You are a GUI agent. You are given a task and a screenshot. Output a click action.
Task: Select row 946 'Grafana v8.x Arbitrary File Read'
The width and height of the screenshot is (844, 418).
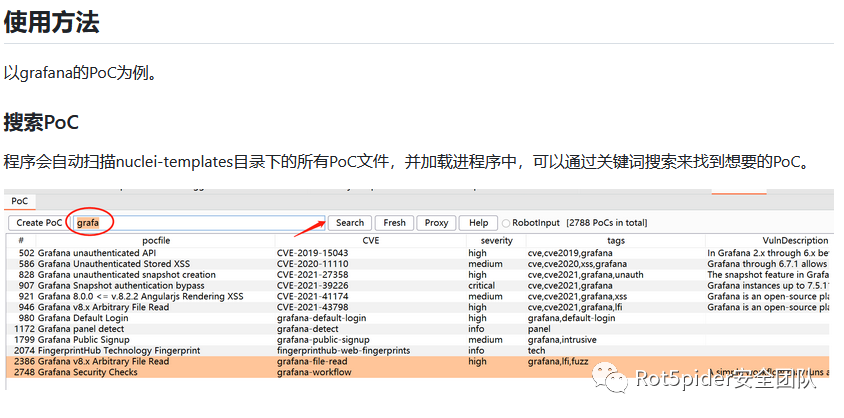(420, 307)
